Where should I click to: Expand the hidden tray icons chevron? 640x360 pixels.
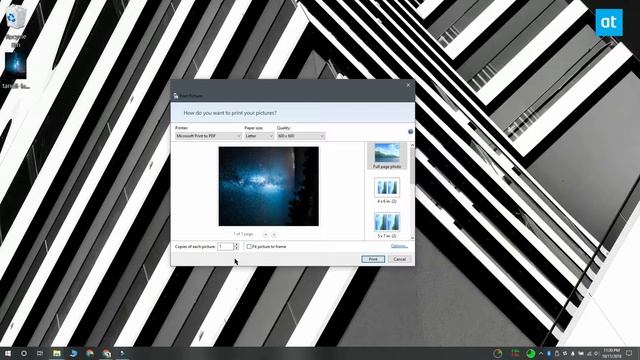(x=541, y=353)
